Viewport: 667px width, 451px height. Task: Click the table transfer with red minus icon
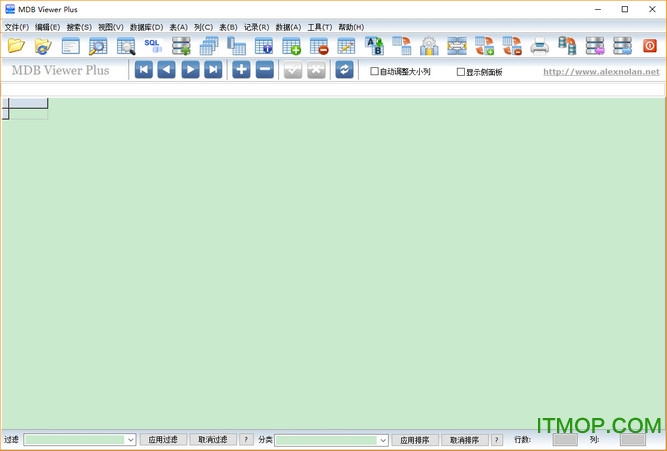tap(512, 46)
